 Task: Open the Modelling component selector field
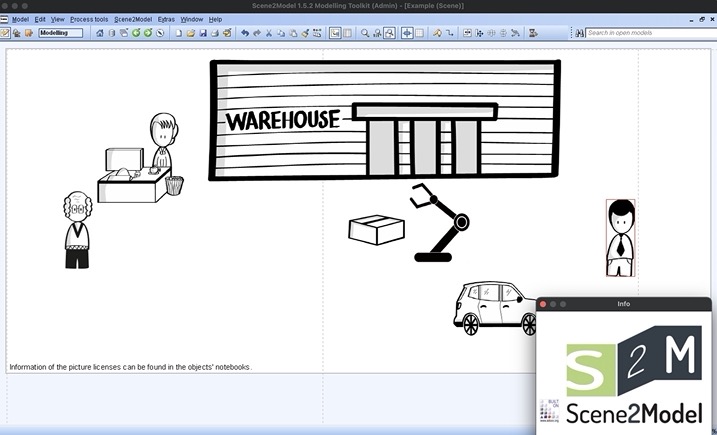pos(61,33)
